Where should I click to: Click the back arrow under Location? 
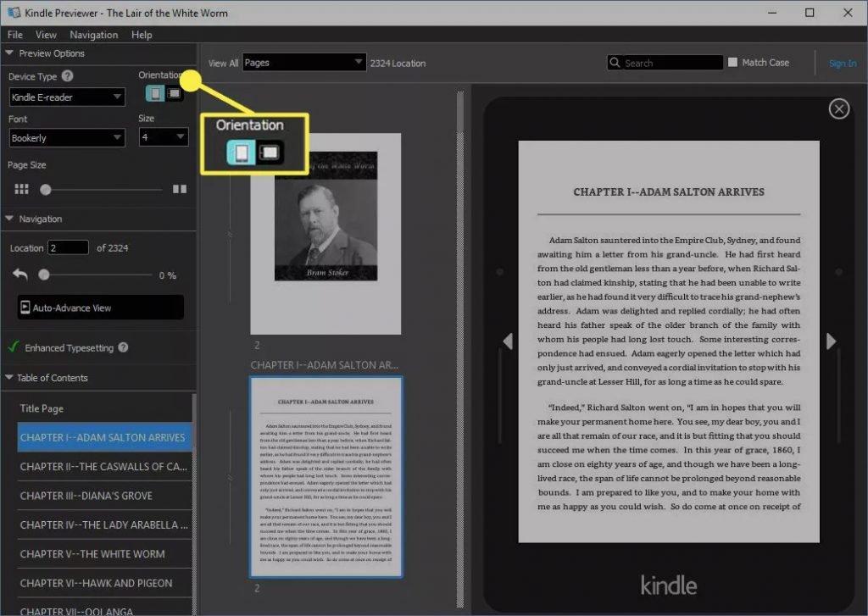click(x=20, y=274)
